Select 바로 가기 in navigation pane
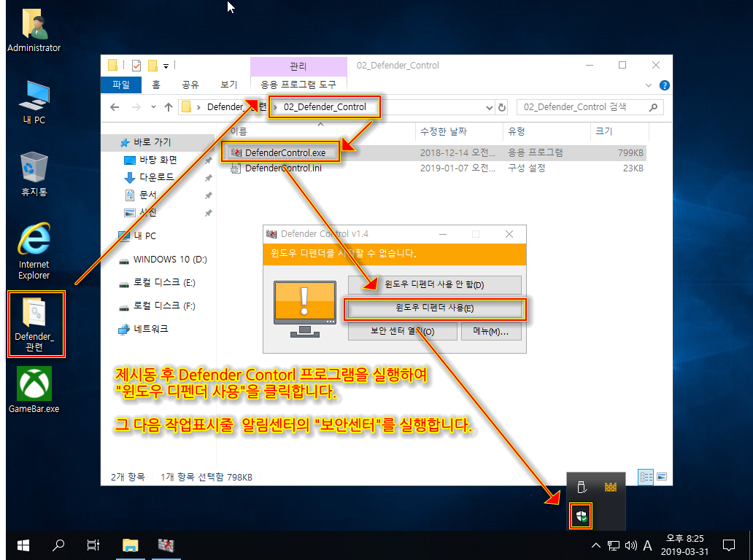753x560 pixels. (x=158, y=142)
